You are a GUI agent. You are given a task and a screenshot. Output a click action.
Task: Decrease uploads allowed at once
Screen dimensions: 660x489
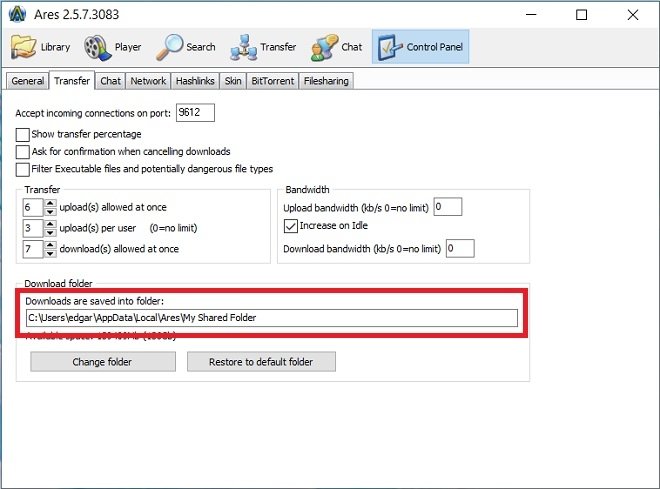pyautogui.click(x=50, y=212)
